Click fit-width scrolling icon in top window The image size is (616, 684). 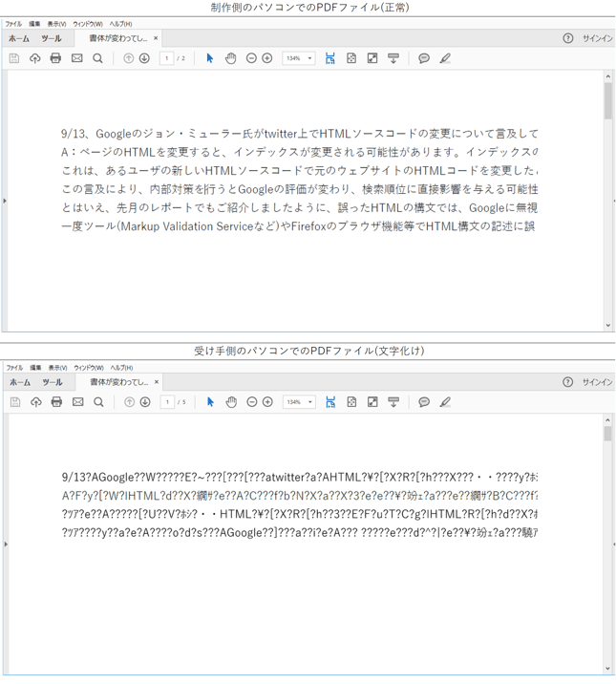tap(330, 58)
